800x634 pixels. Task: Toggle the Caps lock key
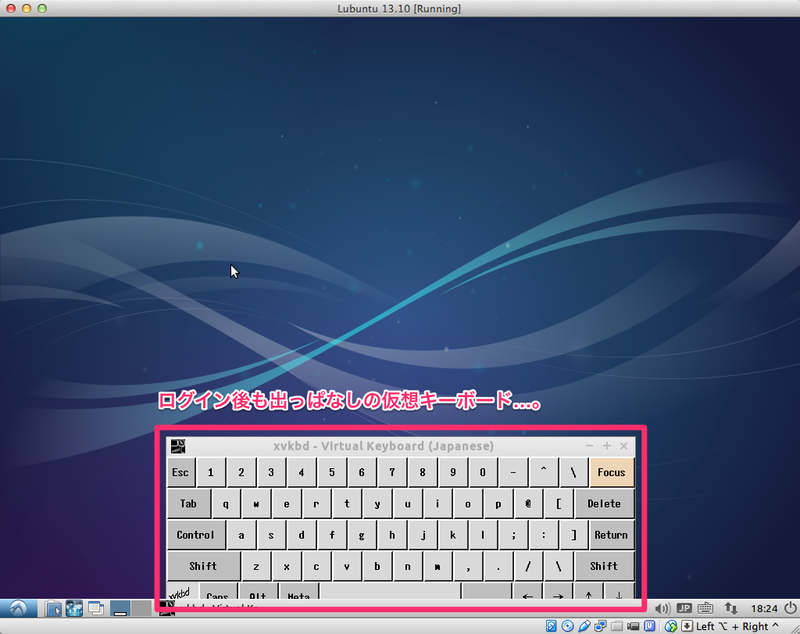click(x=217, y=592)
